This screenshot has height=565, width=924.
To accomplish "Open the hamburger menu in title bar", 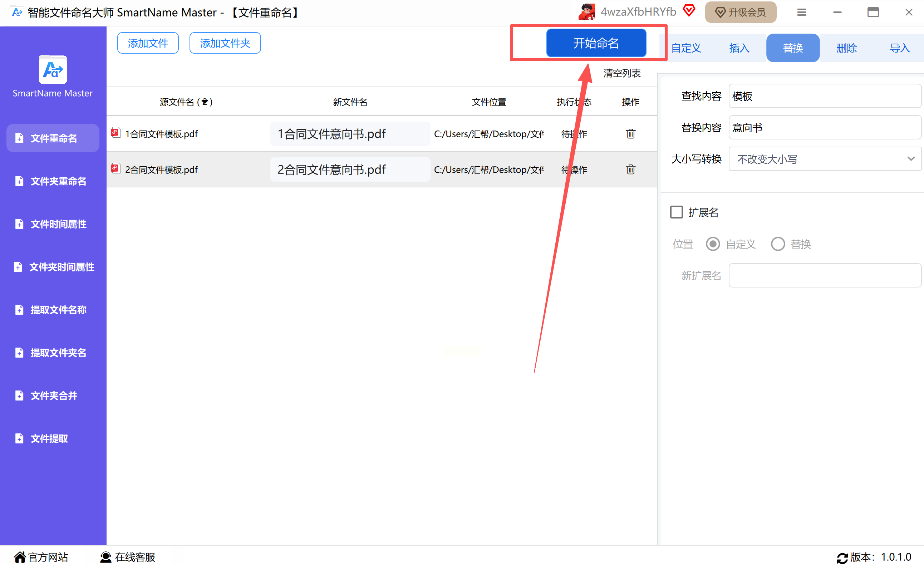I will click(x=801, y=13).
